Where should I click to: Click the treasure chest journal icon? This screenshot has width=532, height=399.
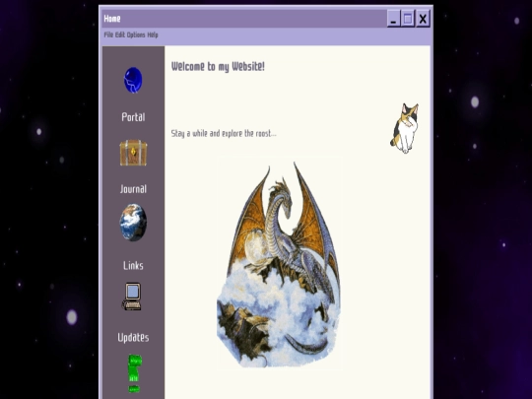click(133, 153)
